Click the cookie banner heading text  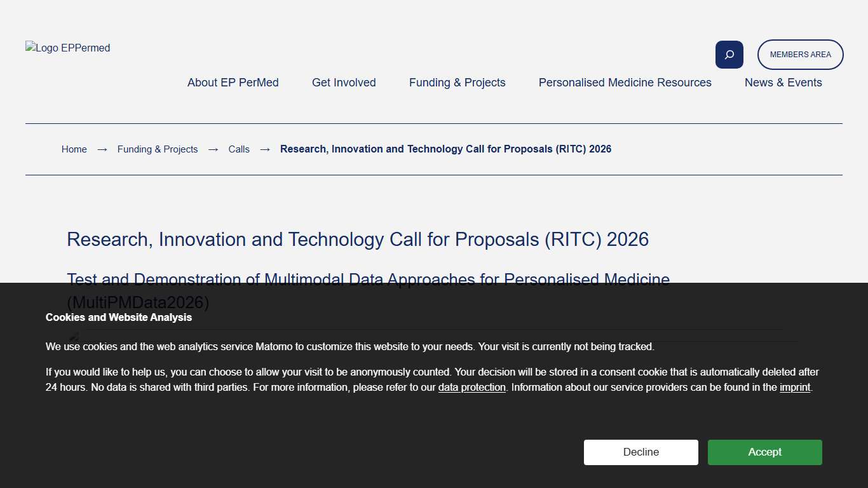pyautogui.click(x=118, y=317)
